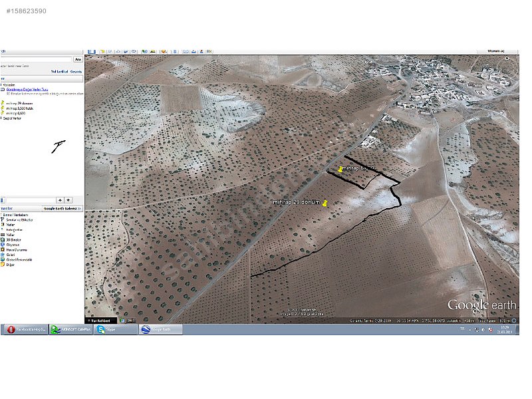Click the TR language indicator in system tray
Screen dimensions: 532x399
tap(462, 329)
